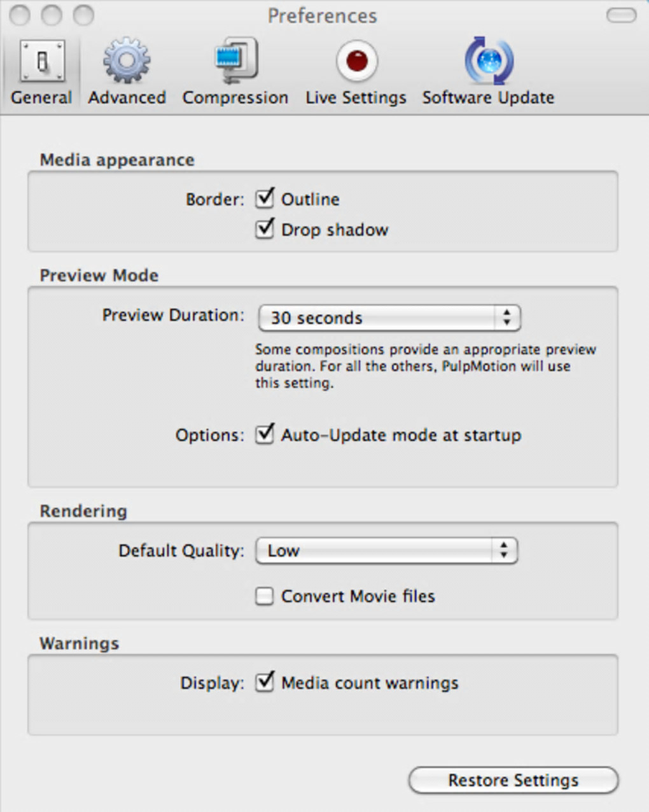
Task: Click the red close window button
Action: tap(20, 15)
